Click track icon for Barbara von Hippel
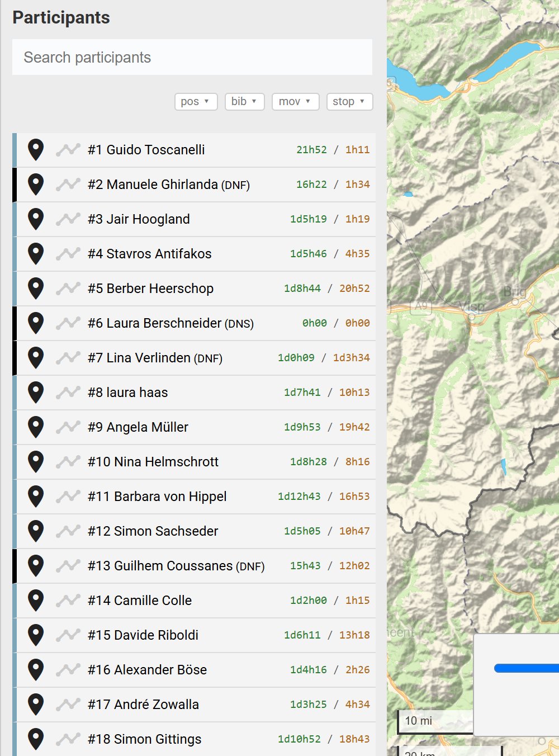Image resolution: width=559 pixels, height=756 pixels. 68,496
